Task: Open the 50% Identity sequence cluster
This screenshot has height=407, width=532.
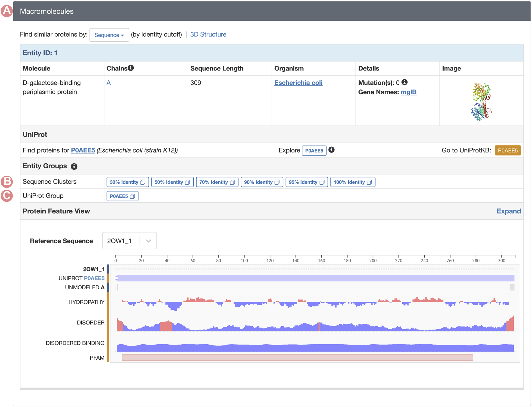Action: coord(172,182)
